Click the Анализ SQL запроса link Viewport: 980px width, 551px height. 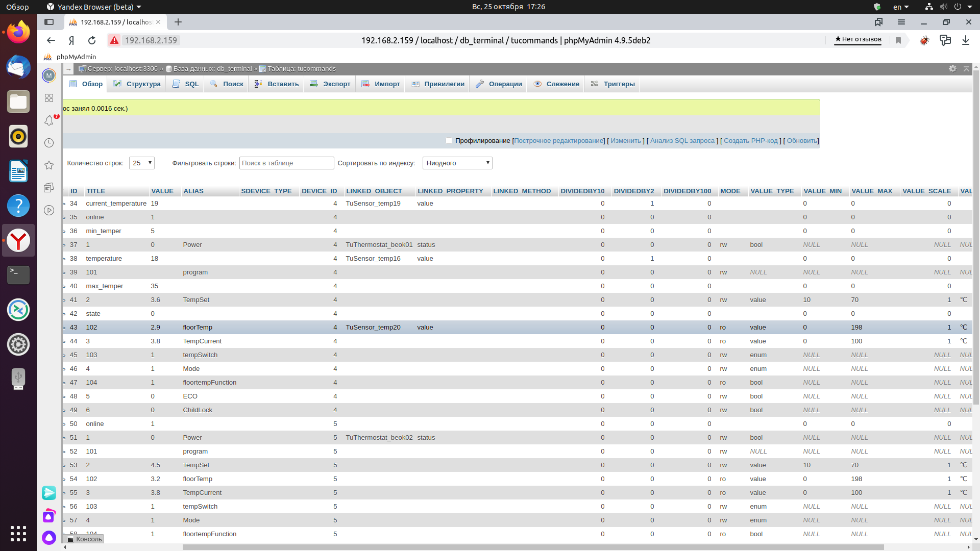point(682,141)
